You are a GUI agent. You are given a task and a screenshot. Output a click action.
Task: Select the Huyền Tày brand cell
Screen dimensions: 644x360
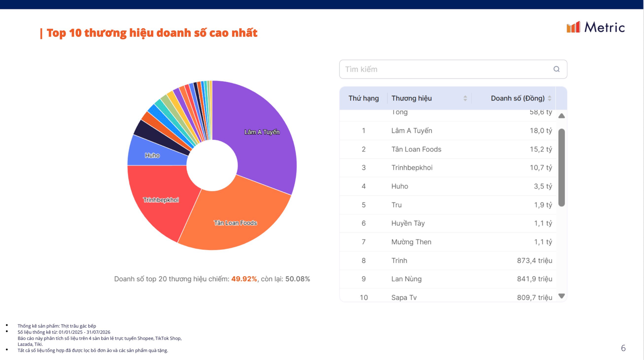(408, 223)
